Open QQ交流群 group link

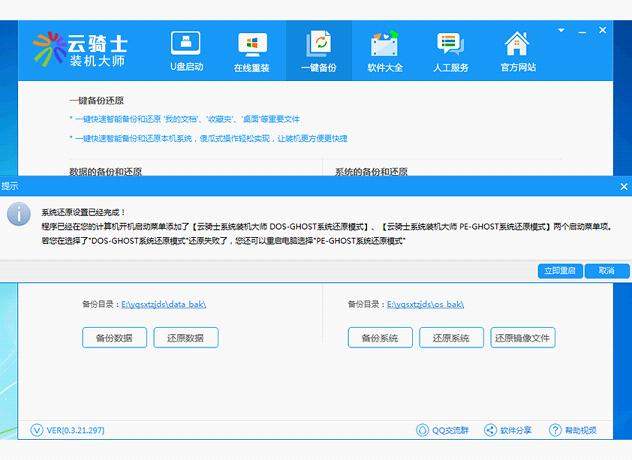[x=442, y=430]
